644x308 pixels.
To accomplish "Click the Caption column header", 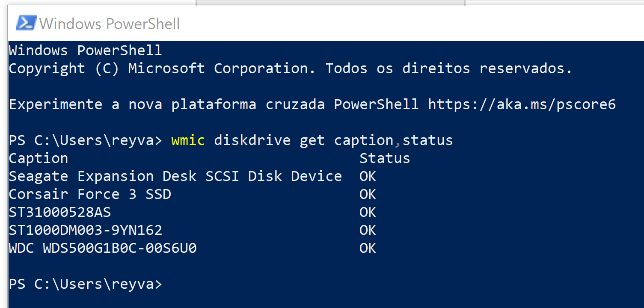I will point(39,159).
